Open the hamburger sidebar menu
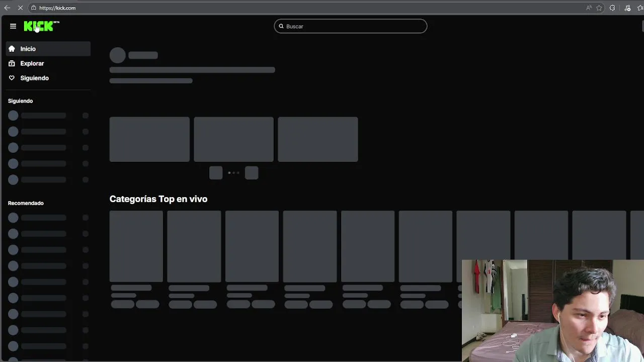The height and width of the screenshot is (362, 644). [x=13, y=26]
